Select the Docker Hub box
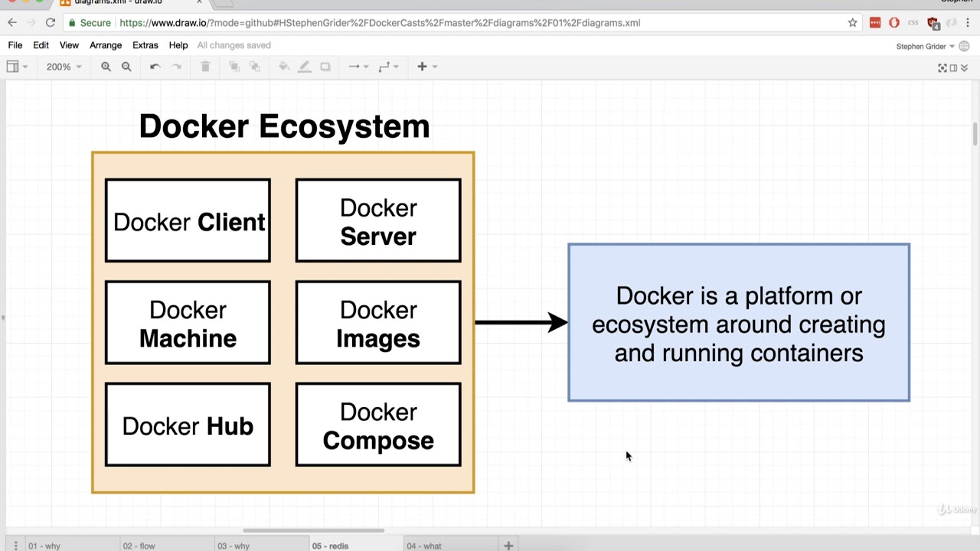This screenshot has height=551, width=980. (x=188, y=425)
